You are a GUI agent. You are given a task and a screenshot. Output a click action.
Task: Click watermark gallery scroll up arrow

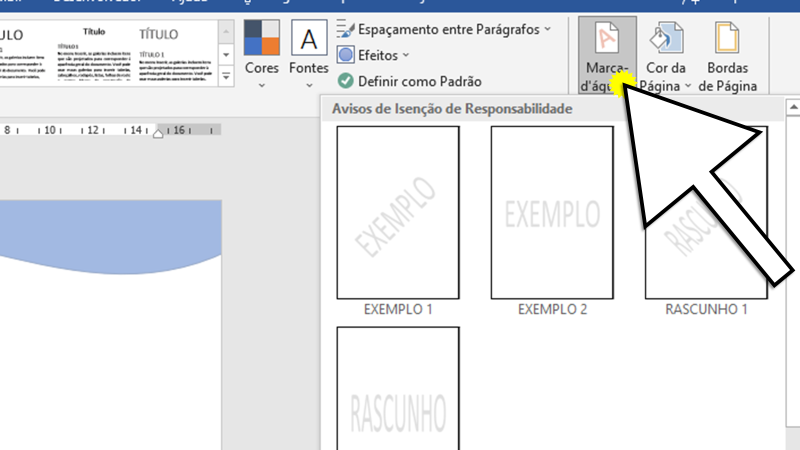[793, 107]
